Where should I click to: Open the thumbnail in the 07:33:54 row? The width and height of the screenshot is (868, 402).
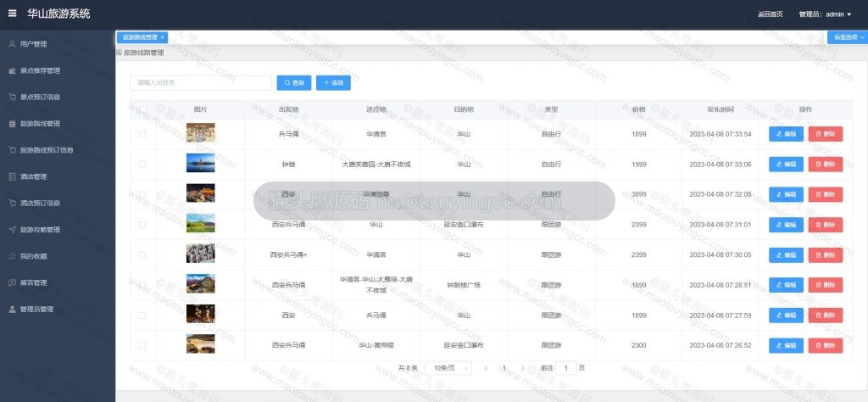(200, 133)
